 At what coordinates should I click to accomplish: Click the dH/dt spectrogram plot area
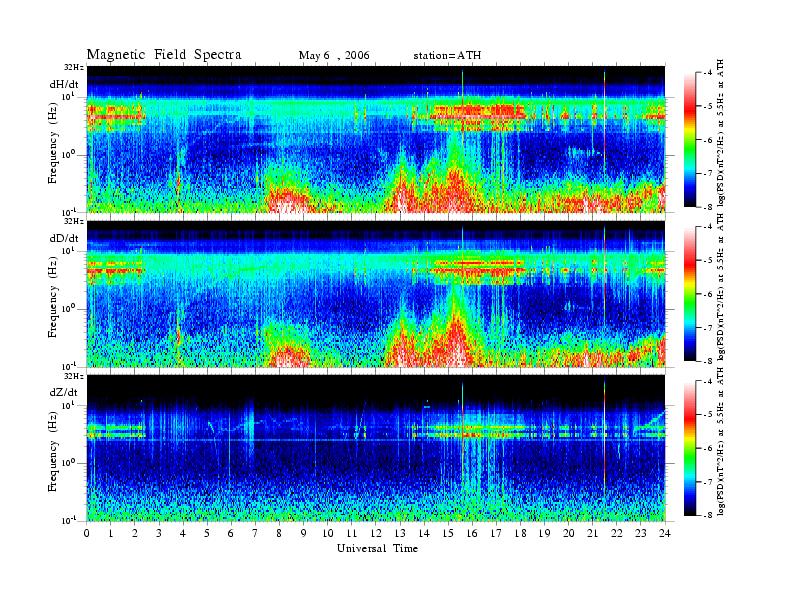point(376,138)
